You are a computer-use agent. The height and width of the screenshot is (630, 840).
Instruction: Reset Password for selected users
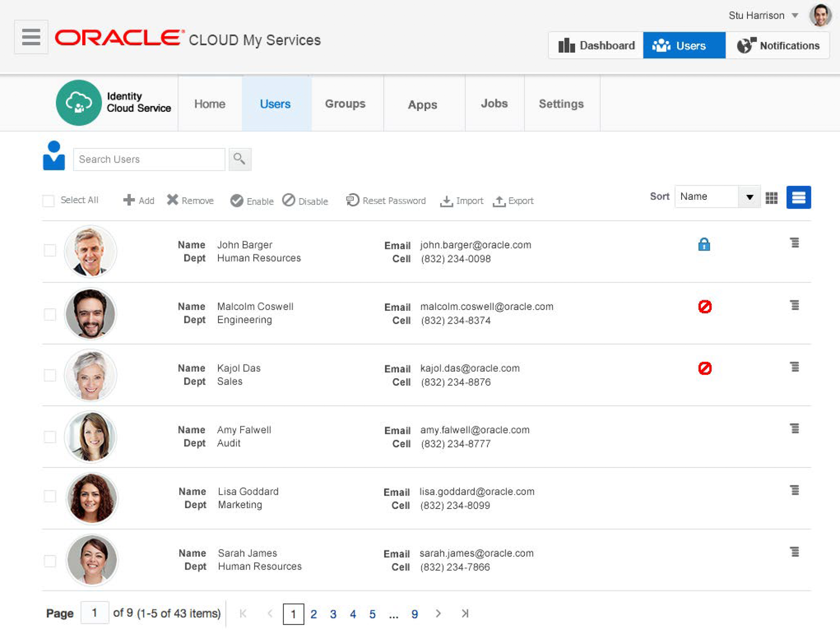(x=386, y=200)
